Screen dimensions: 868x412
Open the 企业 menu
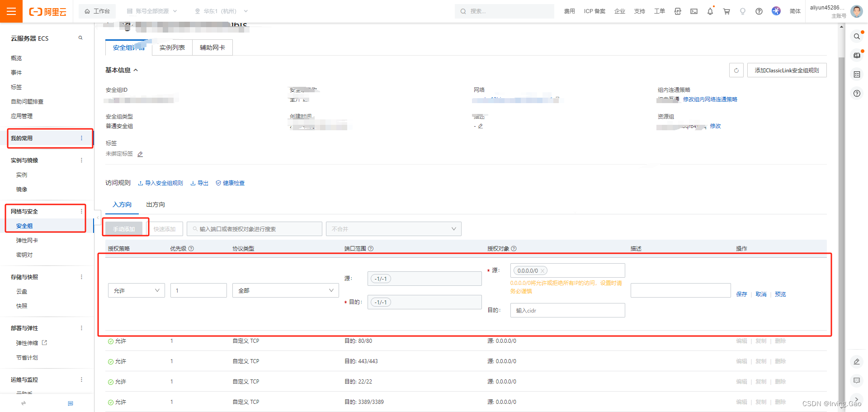[x=620, y=11]
